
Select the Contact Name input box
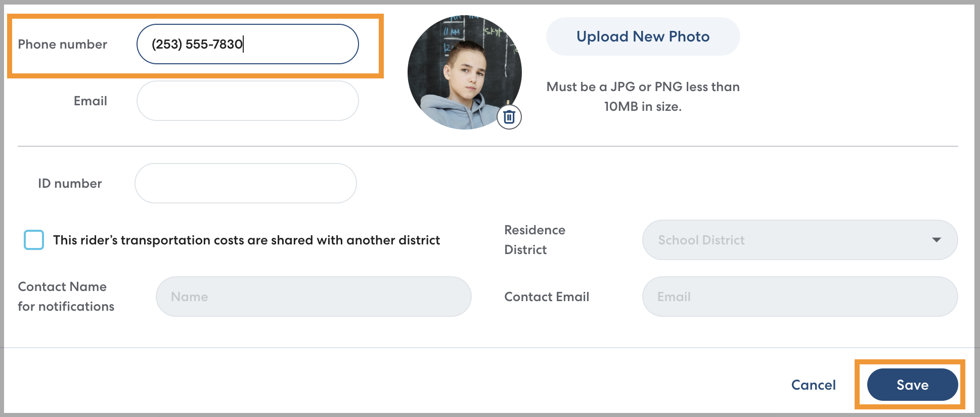(x=314, y=297)
